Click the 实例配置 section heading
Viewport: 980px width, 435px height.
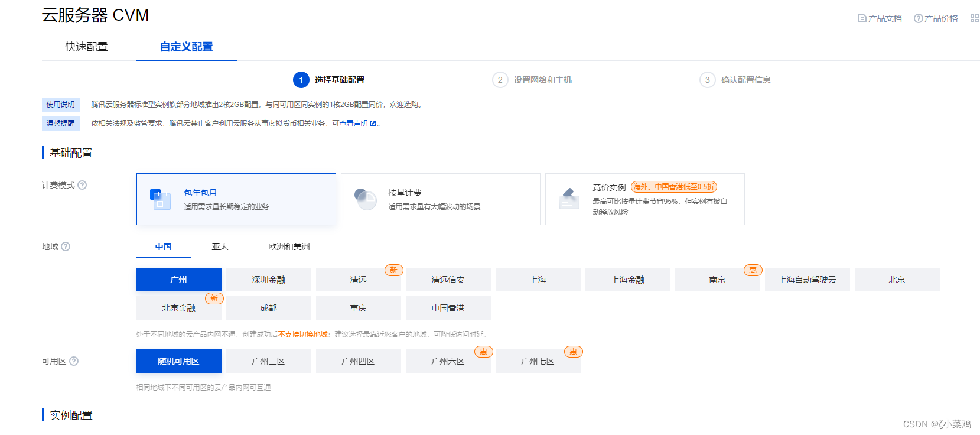point(71,415)
